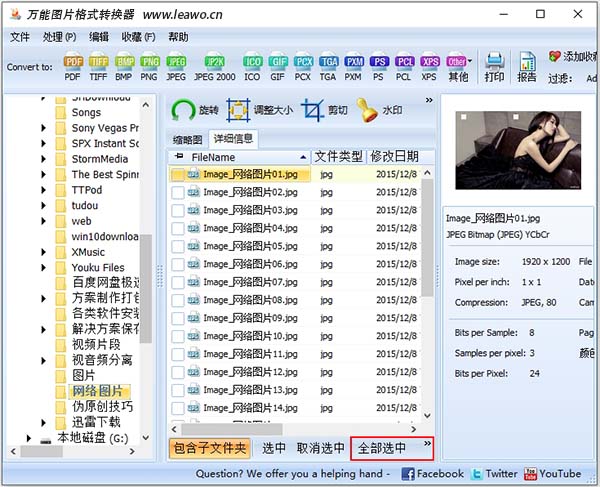Sort list by FileName column
This screenshot has width=600, height=487.
(240, 157)
